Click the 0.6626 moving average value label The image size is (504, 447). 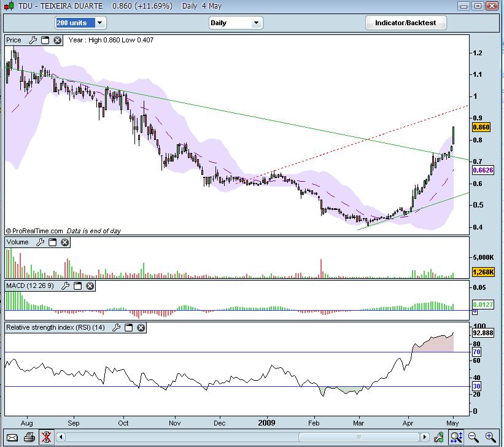coord(483,170)
